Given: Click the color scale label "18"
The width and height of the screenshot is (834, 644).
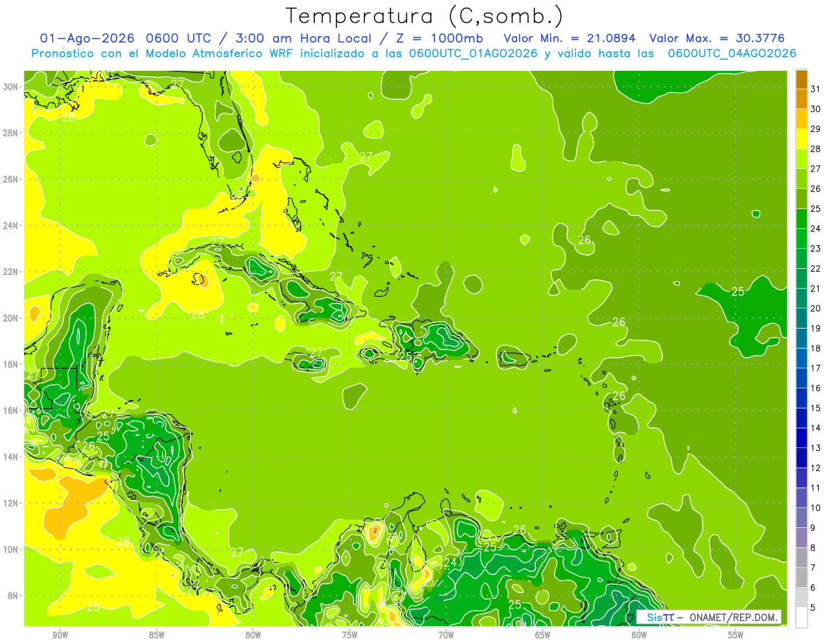Looking at the screenshot, I should click(x=816, y=348).
